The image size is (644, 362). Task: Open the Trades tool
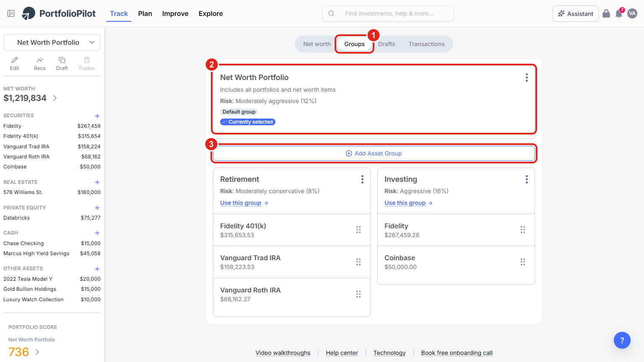(87, 64)
